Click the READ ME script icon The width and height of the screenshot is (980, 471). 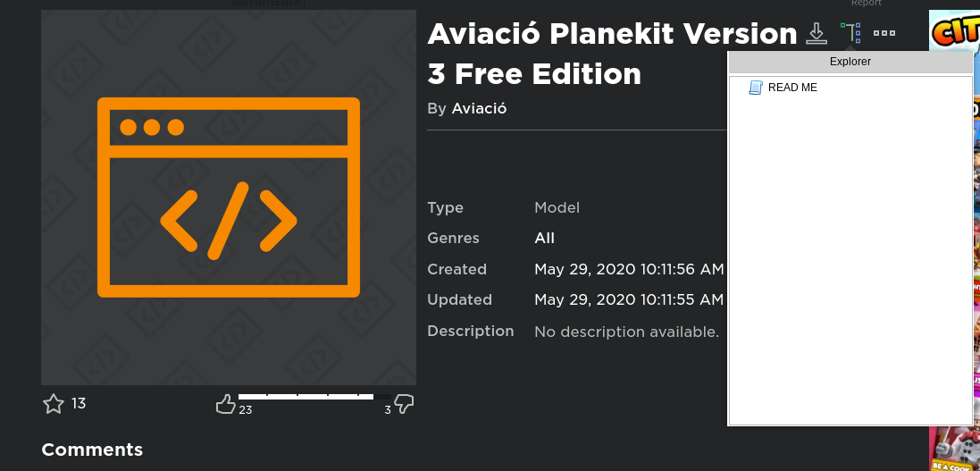(x=756, y=88)
